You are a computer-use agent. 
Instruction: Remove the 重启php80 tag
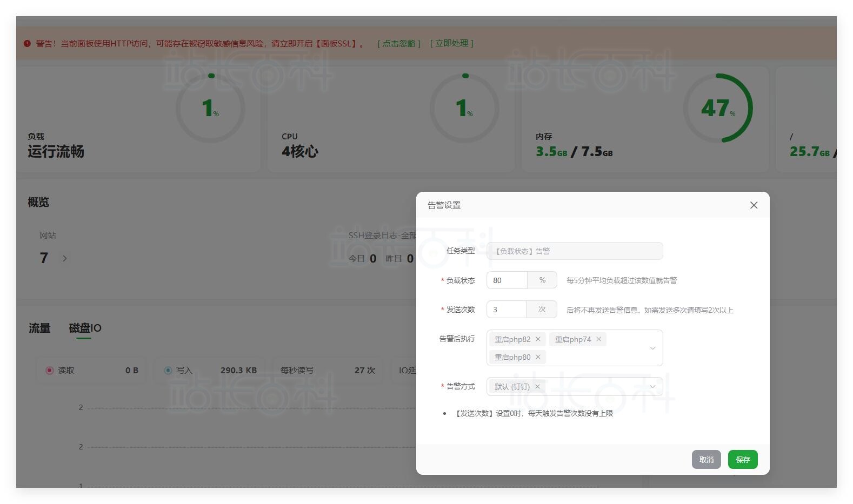click(x=538, y=357)
